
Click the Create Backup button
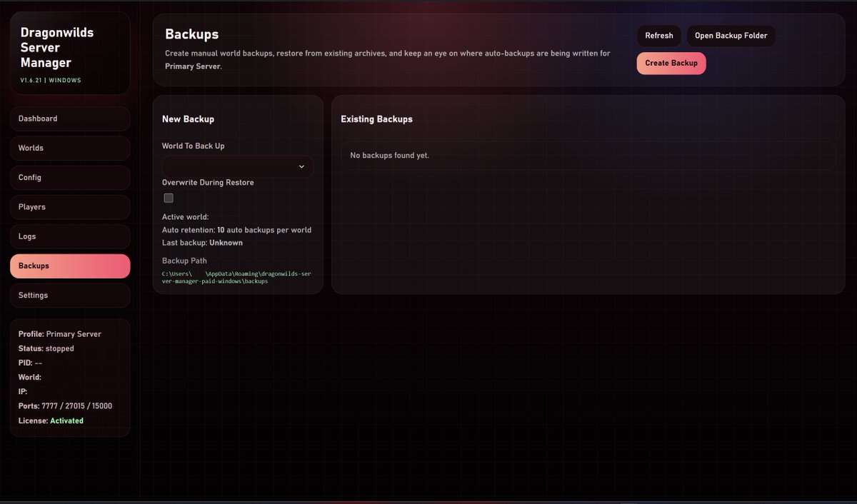[671, 63]
